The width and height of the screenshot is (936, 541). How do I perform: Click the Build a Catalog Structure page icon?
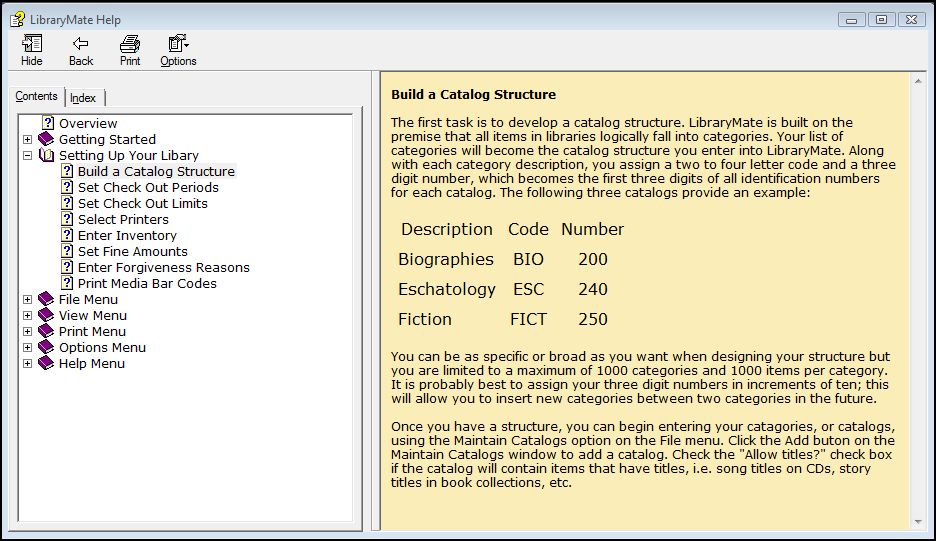coord(67,171)
